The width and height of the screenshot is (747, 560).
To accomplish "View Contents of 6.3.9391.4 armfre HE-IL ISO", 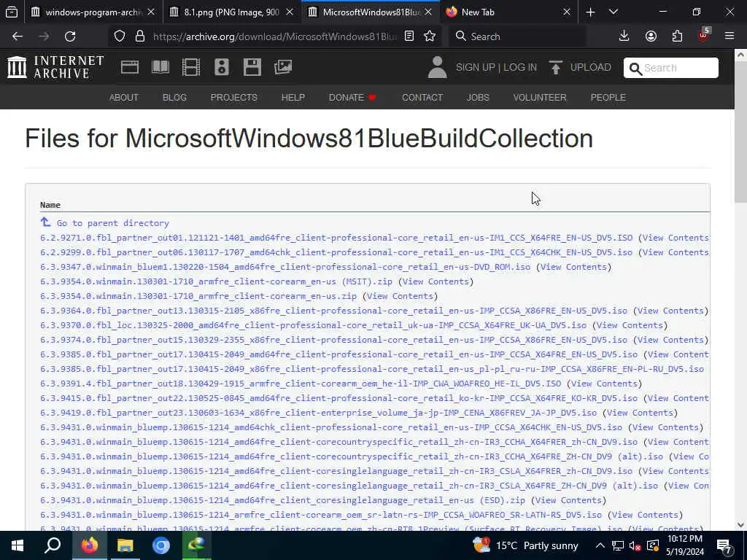I will 604,384.
